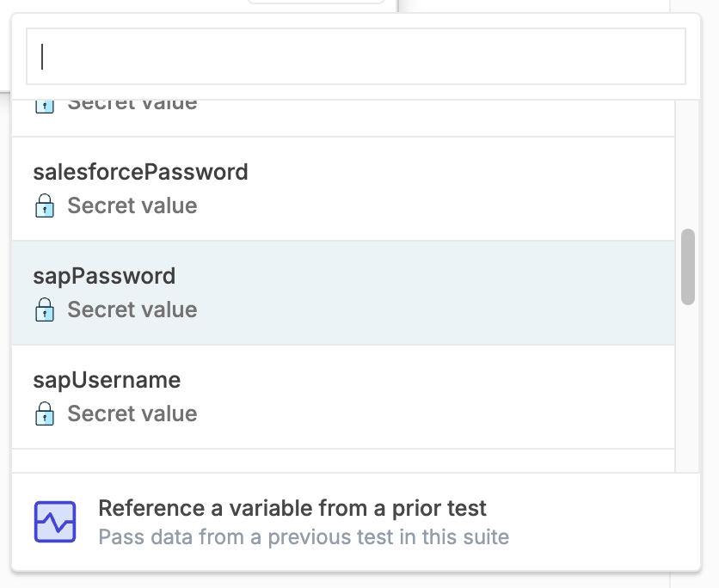Viewport: 719px width, 588px height.
Task: Click the lock icon beside sapUsername
Action: point(44,413)
